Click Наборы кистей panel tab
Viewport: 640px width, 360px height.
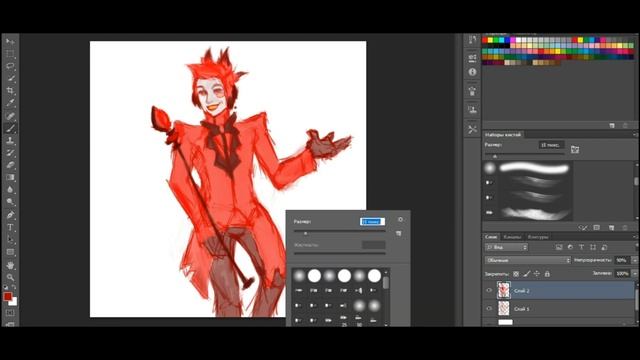503,134
